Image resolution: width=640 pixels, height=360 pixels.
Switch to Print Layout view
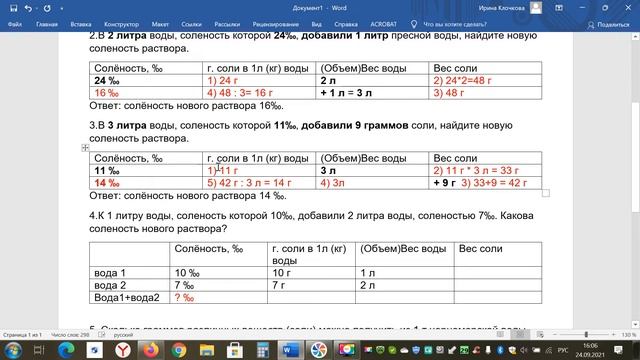point(520,335)
